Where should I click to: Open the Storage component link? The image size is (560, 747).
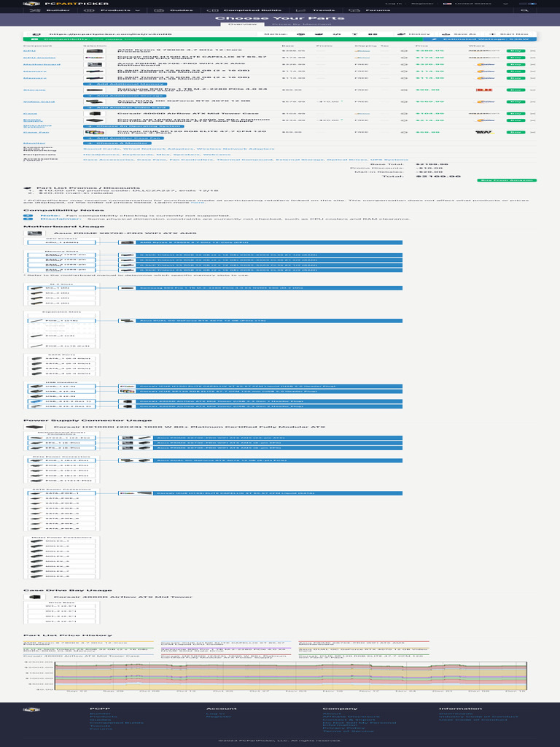[34, 90]
